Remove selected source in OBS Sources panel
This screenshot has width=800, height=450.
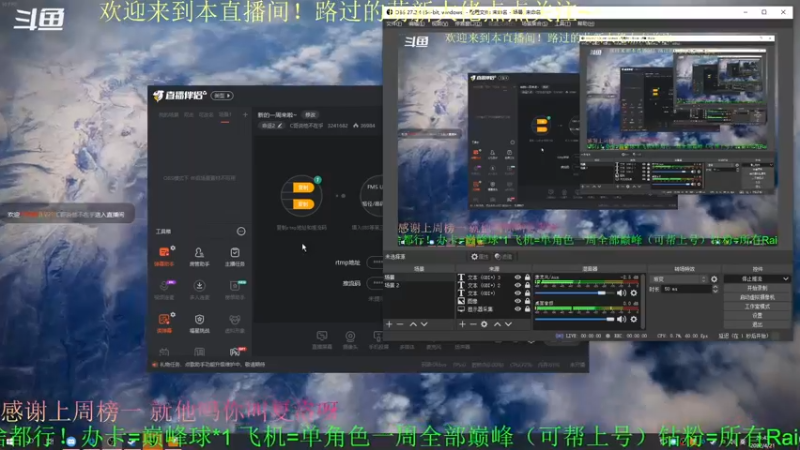473,324
